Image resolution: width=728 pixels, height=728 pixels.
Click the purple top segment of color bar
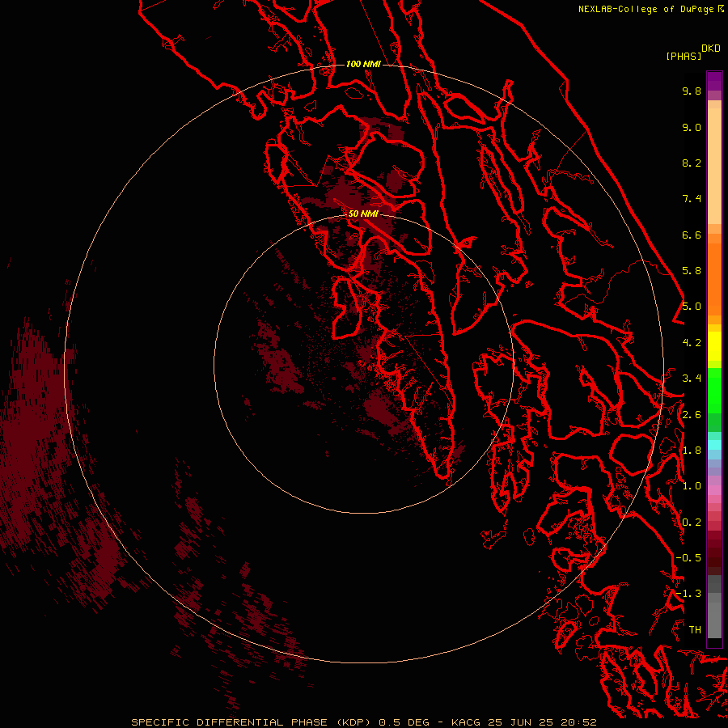pos(714,81)
